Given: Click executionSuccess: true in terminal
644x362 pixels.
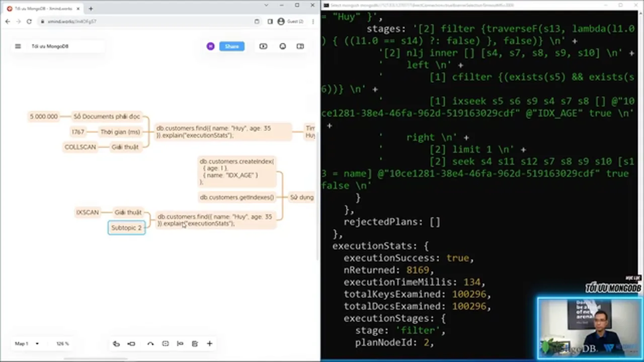Looking at the screenshot, I should [x=409, y=258].
